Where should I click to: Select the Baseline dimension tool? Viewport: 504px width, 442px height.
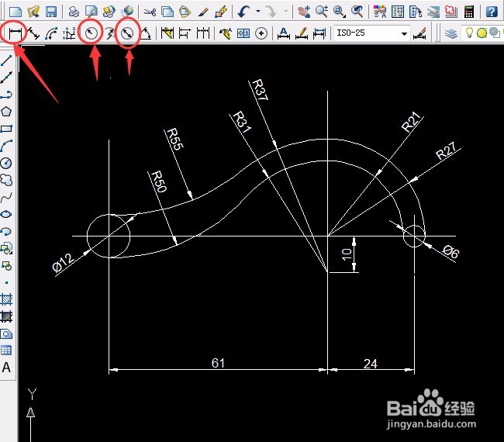(185, 33)
